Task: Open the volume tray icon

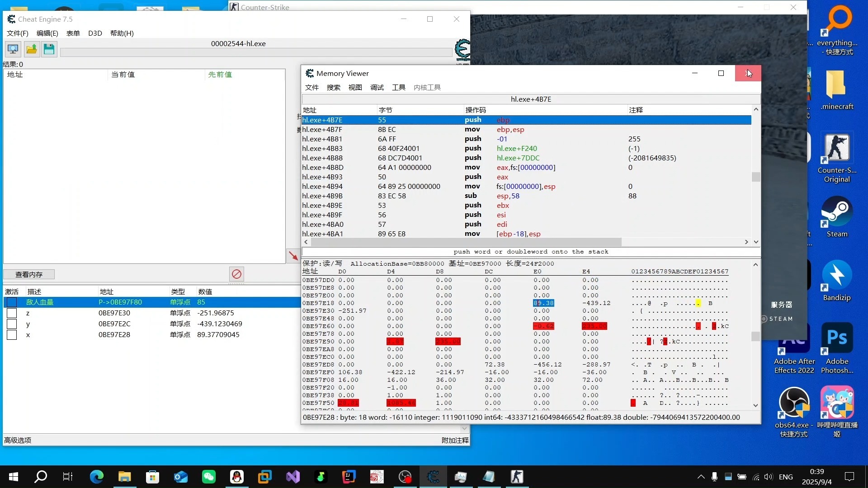Action: [769, 477]
